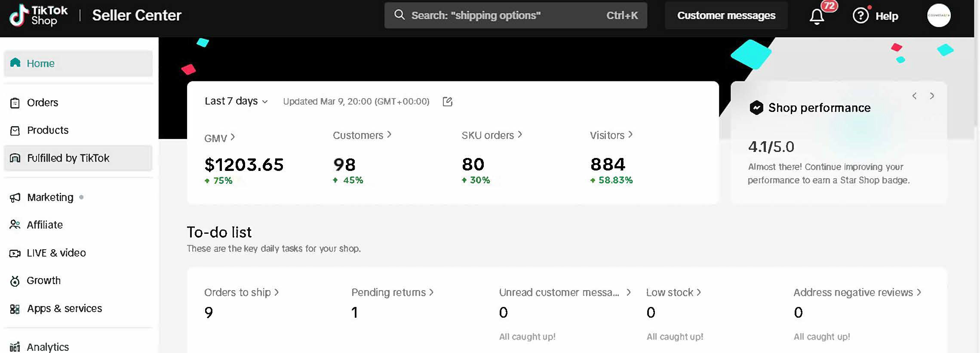Click the 98 customers value

[344, 164]
